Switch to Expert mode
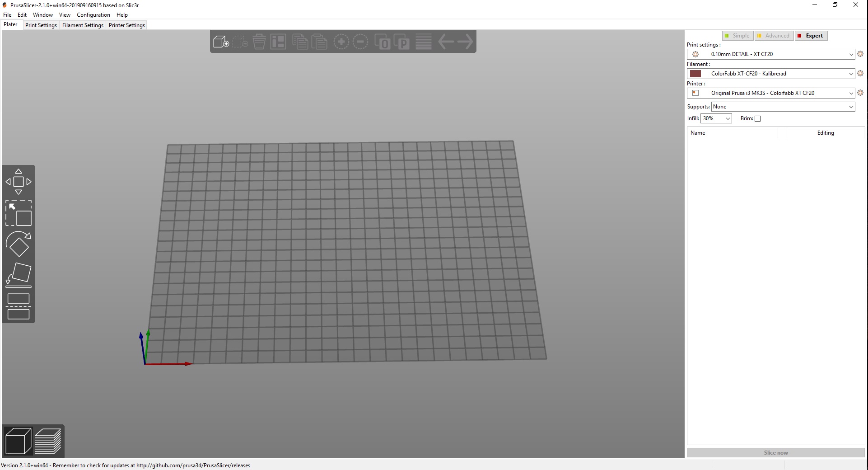The height and width of the screenshot is (470, 868). click(811, 36)
